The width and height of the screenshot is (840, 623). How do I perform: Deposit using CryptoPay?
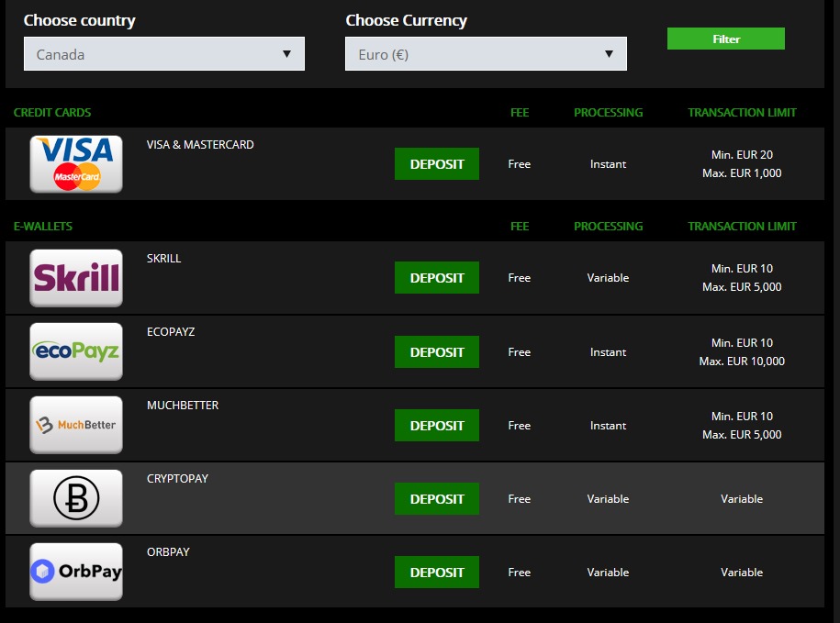tap(437, 498)
